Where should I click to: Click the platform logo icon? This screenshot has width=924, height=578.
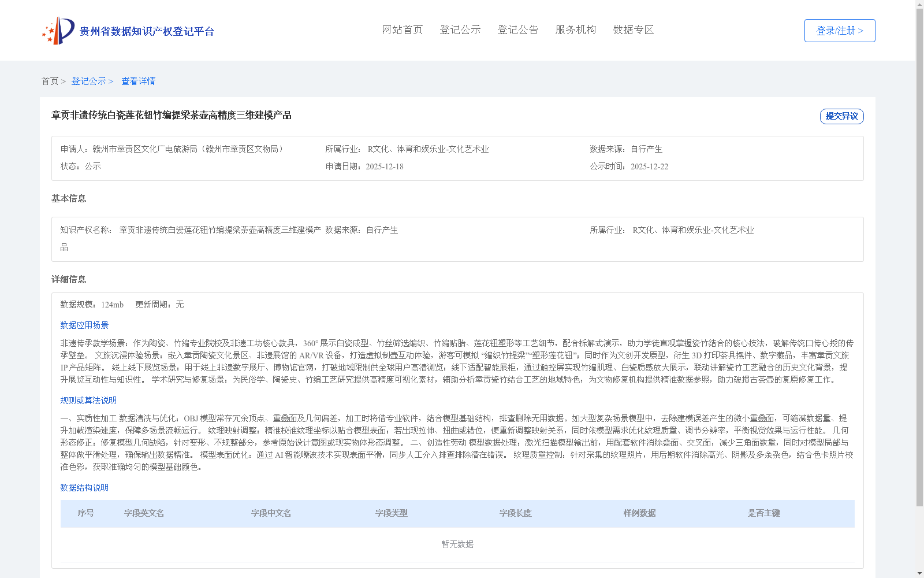coord(58,31)
